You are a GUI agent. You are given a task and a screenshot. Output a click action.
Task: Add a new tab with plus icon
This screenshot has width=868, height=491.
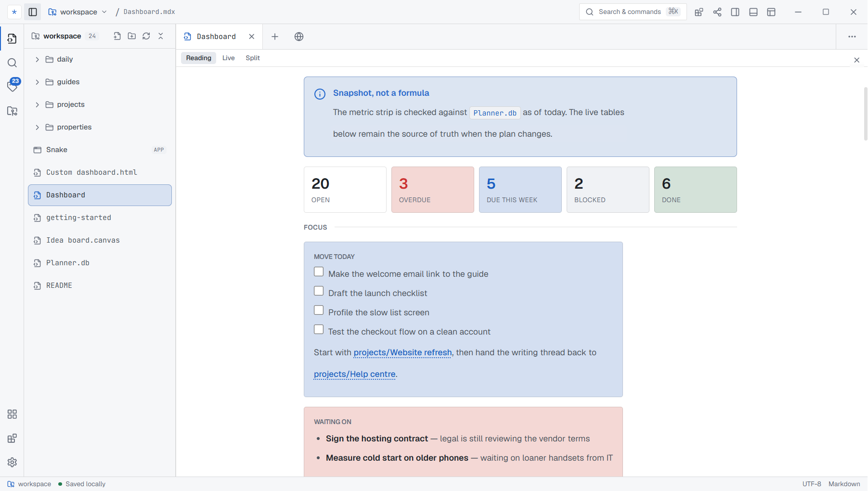coord(275,37)
